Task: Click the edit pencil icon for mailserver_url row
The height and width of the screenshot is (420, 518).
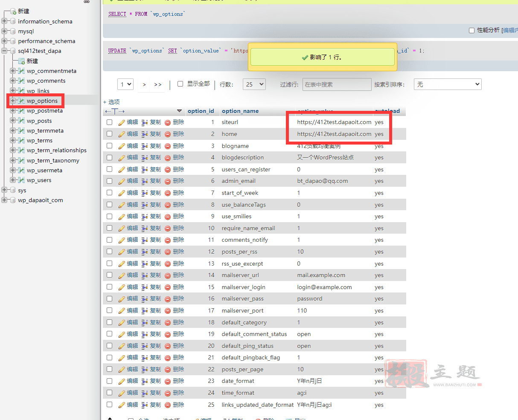Action: (122, 275)
